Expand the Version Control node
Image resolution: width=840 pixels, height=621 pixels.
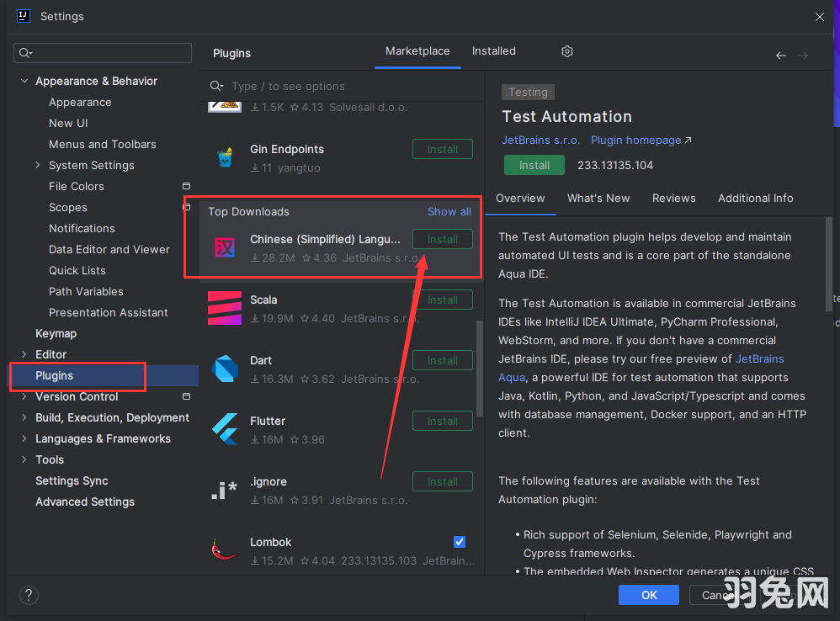click(x=24, y=396)
